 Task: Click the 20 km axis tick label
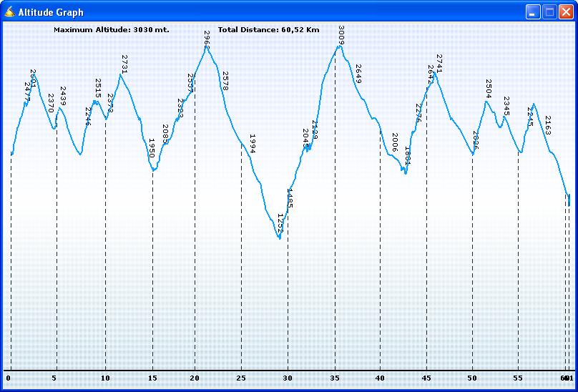(x=195, y=378)
